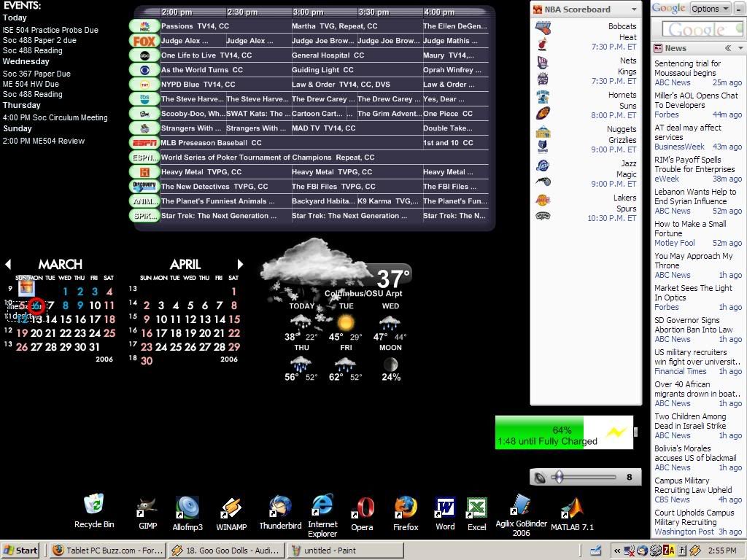The image size is (747, 560).
Task: Select April 30 on the calendar
Action: pyautogui.click(x=147, y=360)
